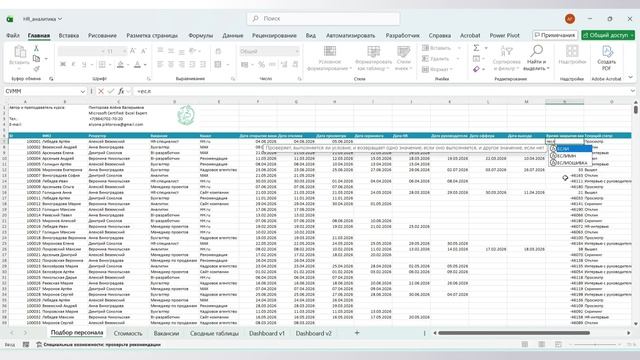
Task: Add a new sheet with plus button
Action: coord(357,333)
